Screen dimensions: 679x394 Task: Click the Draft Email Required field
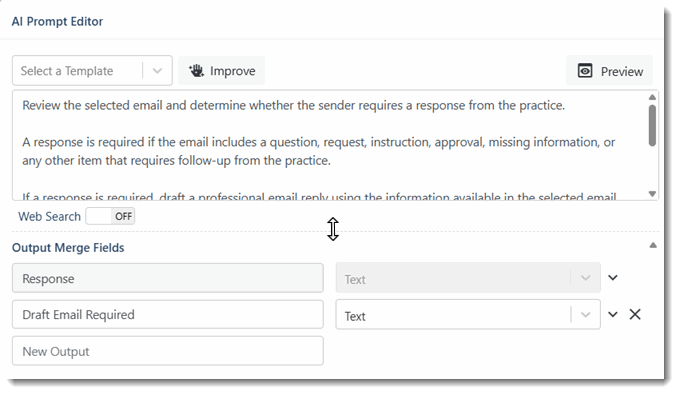pyautogui.click(x=168, y=314)
